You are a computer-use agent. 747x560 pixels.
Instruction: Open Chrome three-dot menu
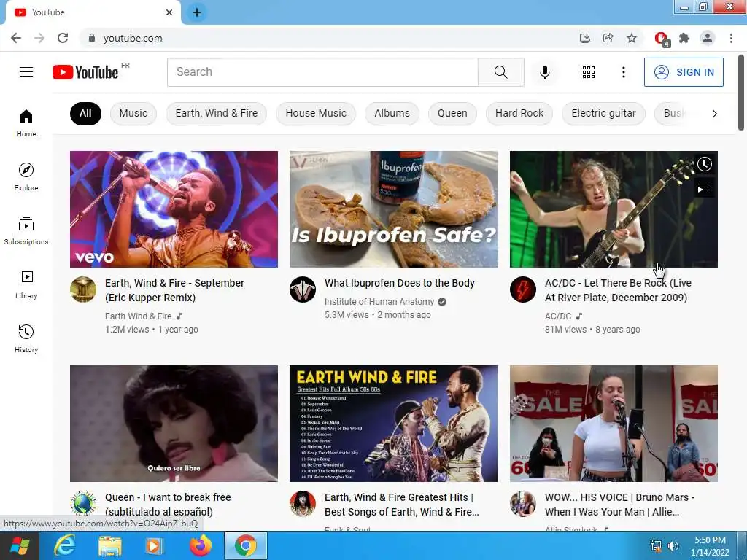731,38
